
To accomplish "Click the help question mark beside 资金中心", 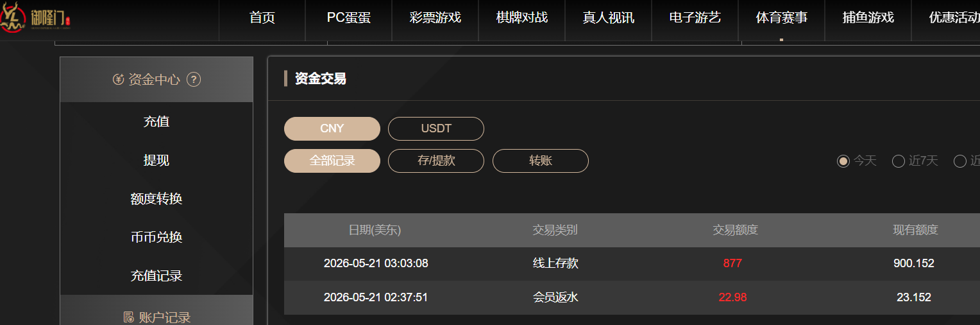I will click(194, 80).
